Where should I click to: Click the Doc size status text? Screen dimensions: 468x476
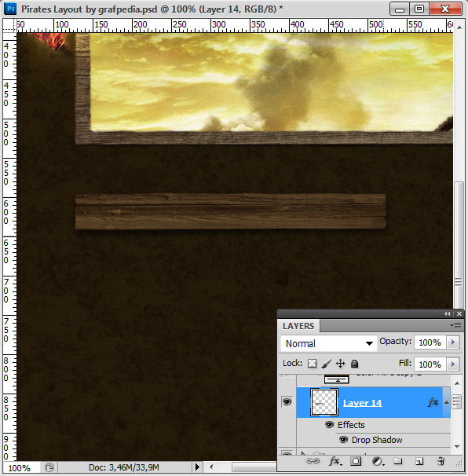tap(124, 467)
